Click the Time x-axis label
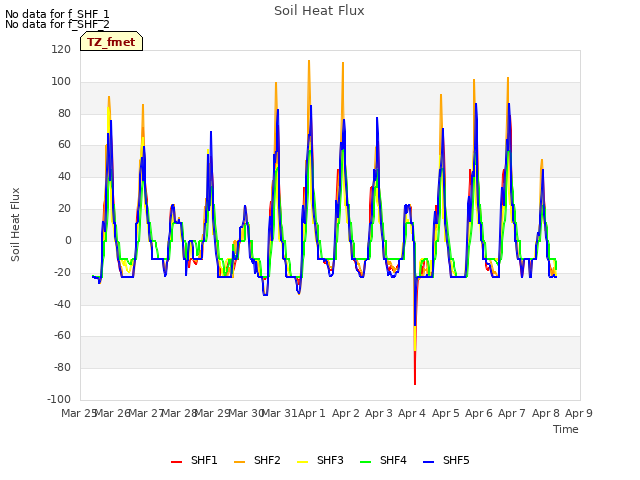Image resolution: width=640 pixels, height=480 pixels. (x=566, y=429)
